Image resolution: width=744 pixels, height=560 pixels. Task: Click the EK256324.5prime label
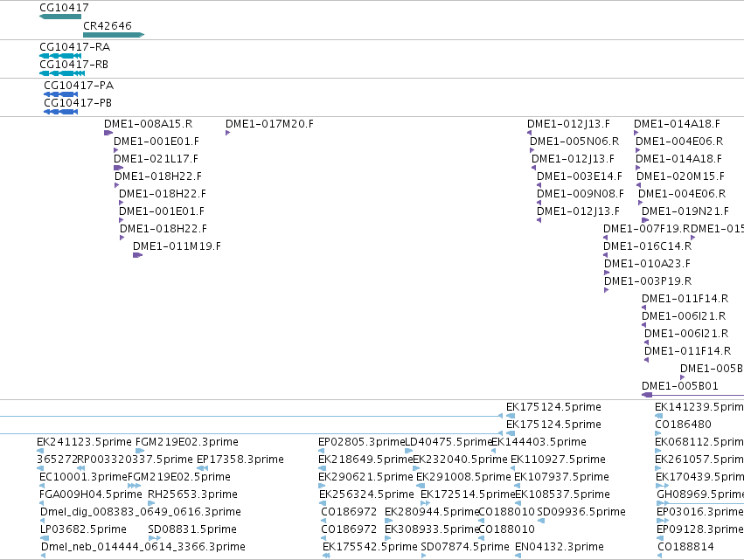tap(367, 494)
